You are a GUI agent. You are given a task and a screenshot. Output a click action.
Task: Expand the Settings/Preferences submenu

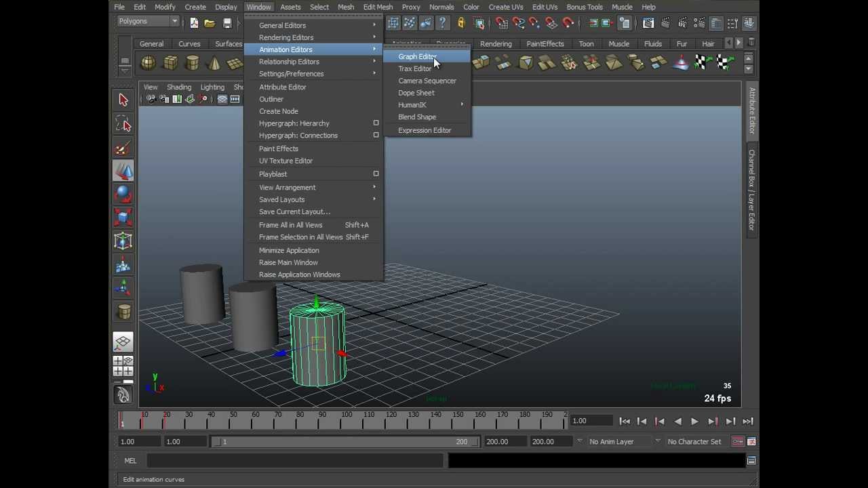[314, 74]
